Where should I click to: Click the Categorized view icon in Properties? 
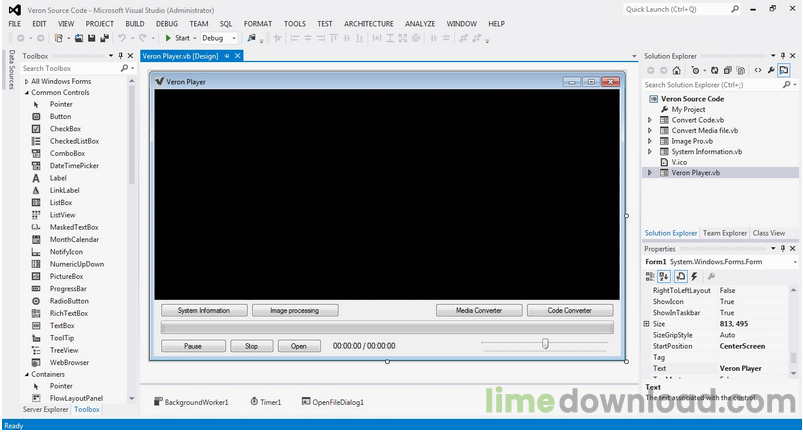point(650,276)
